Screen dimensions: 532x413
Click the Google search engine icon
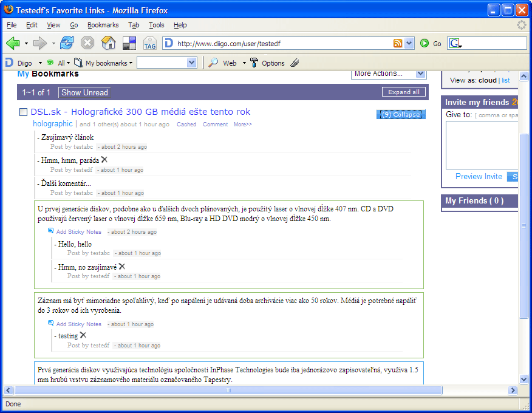[455, 43]
